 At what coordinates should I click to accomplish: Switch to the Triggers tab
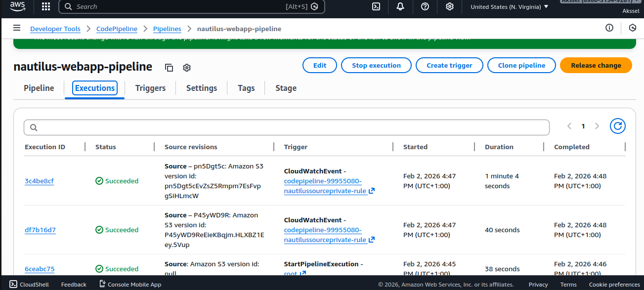(x=150, y=88)
